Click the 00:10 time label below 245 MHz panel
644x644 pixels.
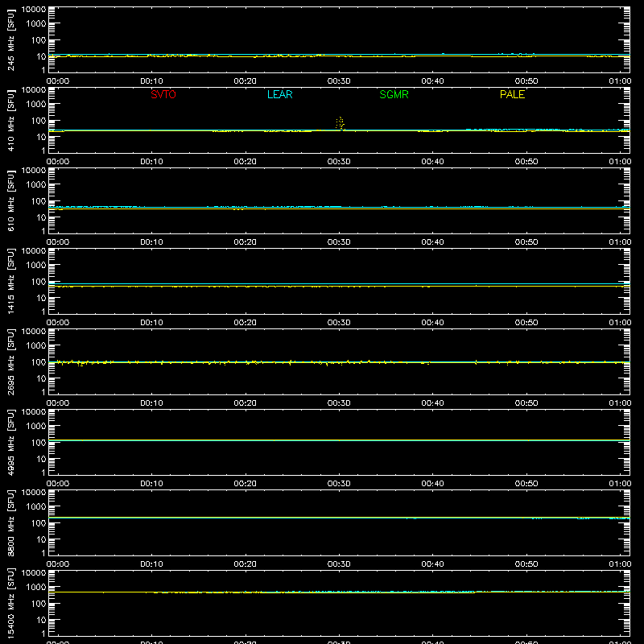151,81
